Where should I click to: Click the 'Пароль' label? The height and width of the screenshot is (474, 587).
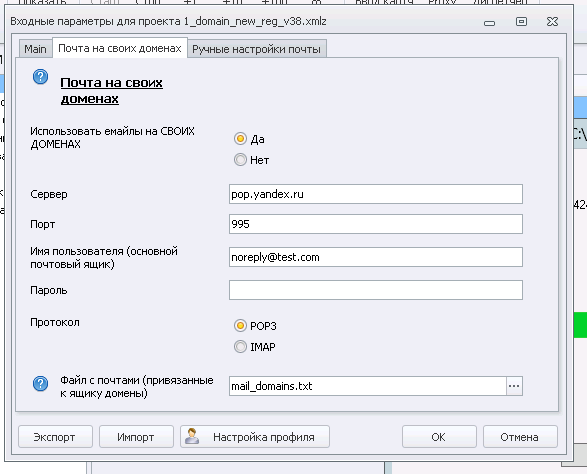tap(49, 290)
